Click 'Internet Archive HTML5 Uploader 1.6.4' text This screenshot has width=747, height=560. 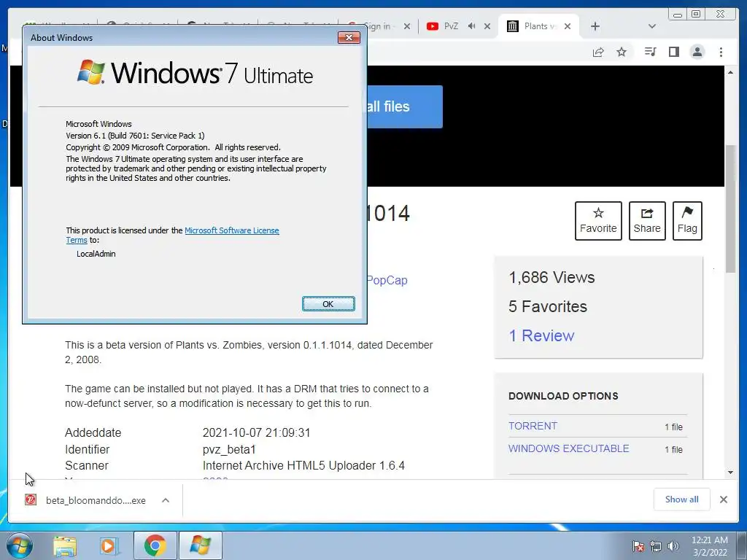click(303, 466)
